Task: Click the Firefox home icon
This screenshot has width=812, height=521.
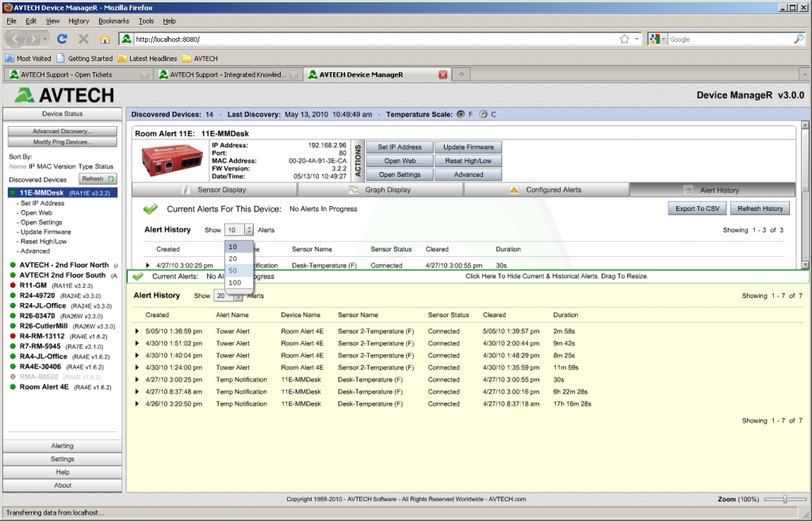Action: click(105, 39)
